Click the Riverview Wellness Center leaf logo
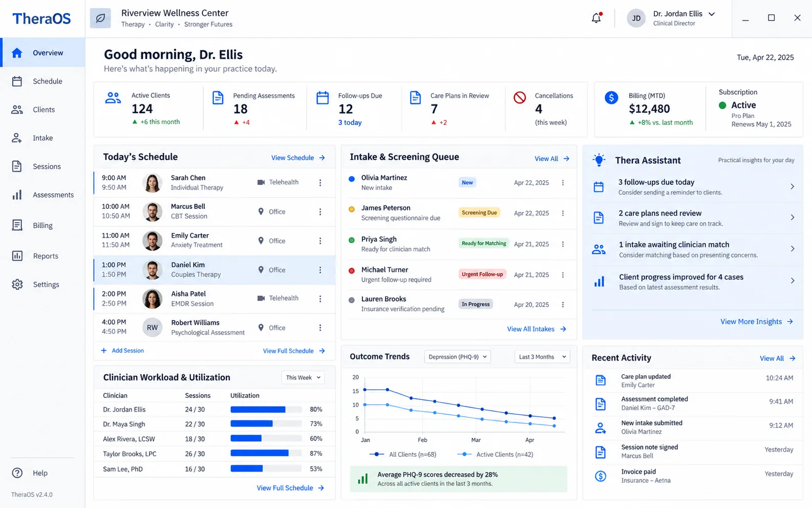The image size is (812, 508). tap(100, 18)
